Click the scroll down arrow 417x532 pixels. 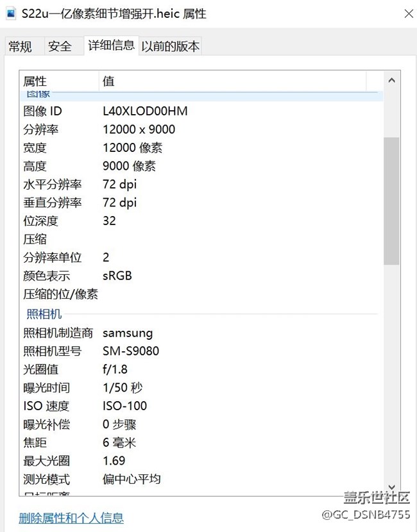tap(391, 487)
